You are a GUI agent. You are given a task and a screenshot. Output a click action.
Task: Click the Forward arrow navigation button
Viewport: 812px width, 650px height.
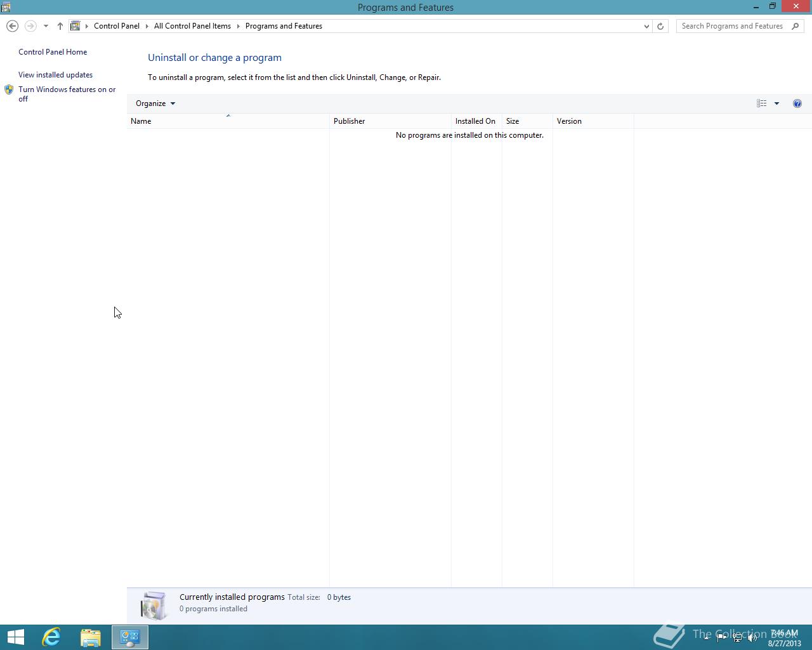(30, 26)
